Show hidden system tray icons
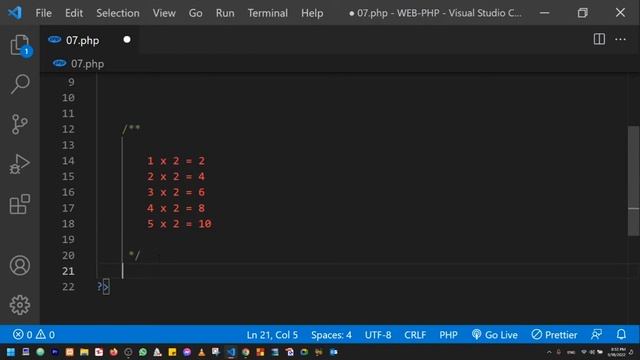The image size is (640, 360). coord(549,352)
